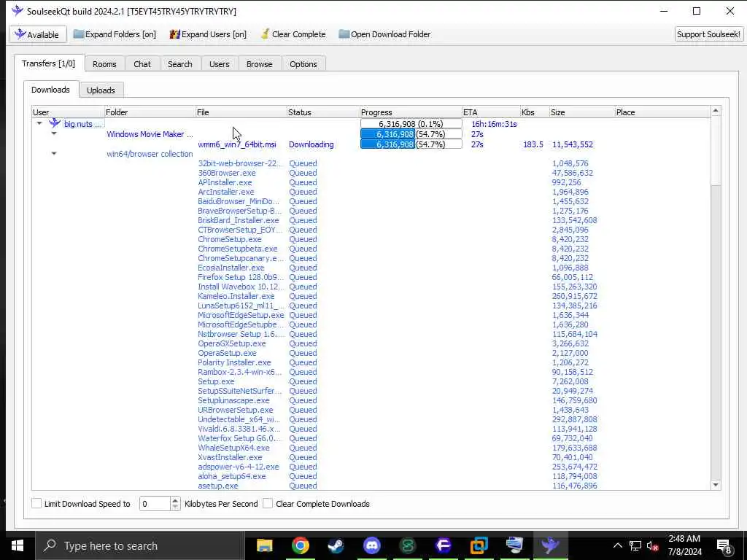Viewport: 747px width, 560px height.
Task: Click the SoulseekQt title bar bird icon
Action: tap(18, 10)
